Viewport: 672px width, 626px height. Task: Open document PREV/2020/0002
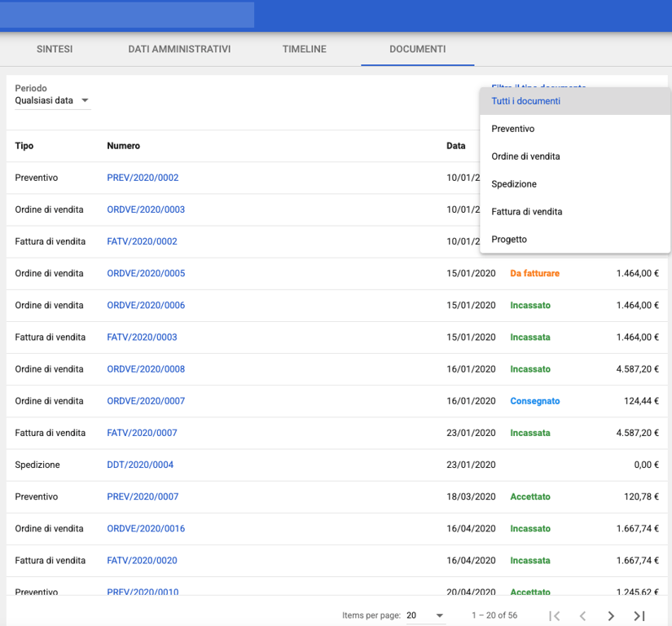(x=143, y=178)
